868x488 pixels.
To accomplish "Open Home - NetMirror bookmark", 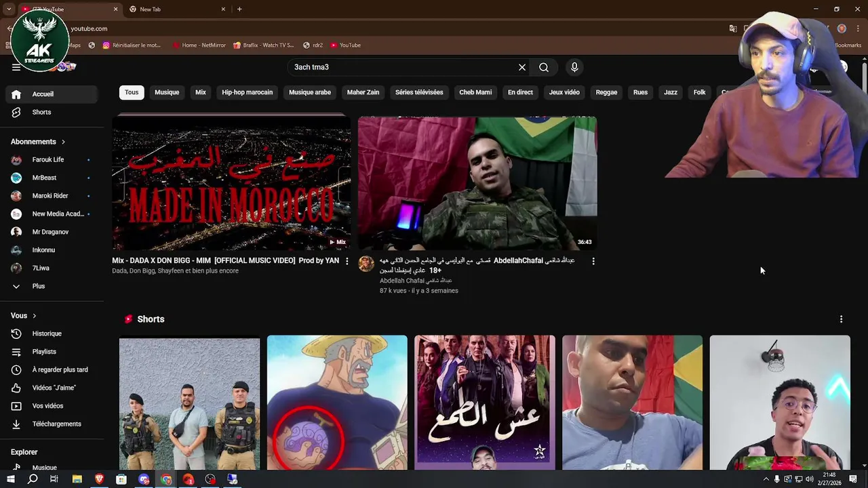I will pos(199,45).
